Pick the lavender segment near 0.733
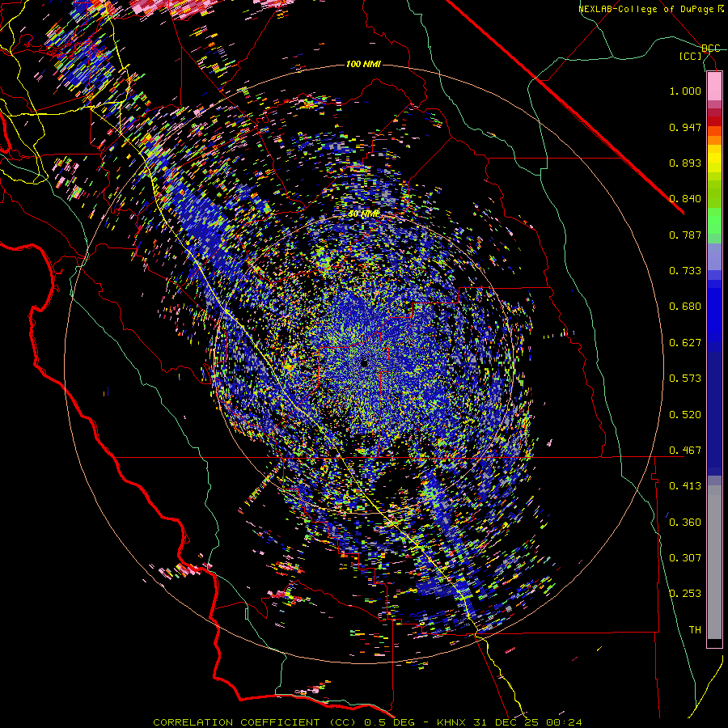The image size is (728, 728). pos(714,256)
